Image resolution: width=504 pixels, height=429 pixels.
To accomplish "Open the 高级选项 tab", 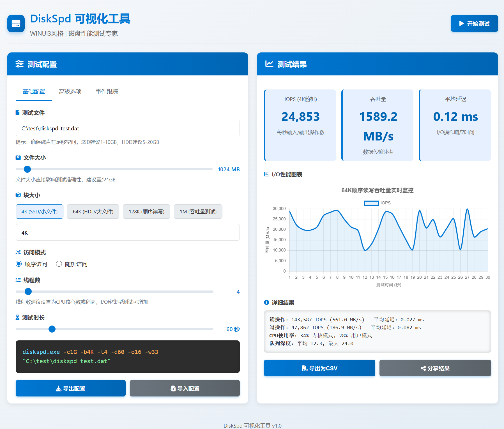I will point(70,92).
